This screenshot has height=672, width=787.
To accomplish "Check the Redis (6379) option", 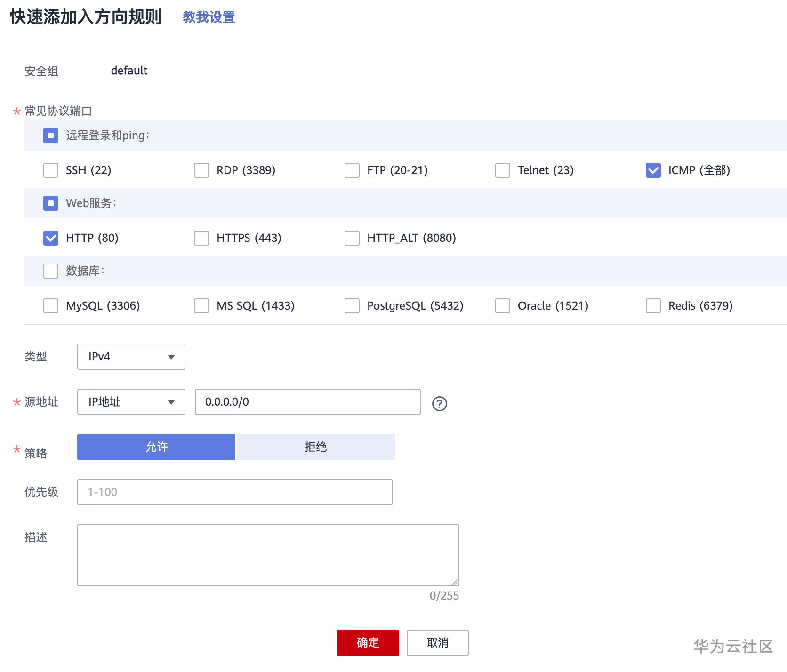I will click(653, 306).
